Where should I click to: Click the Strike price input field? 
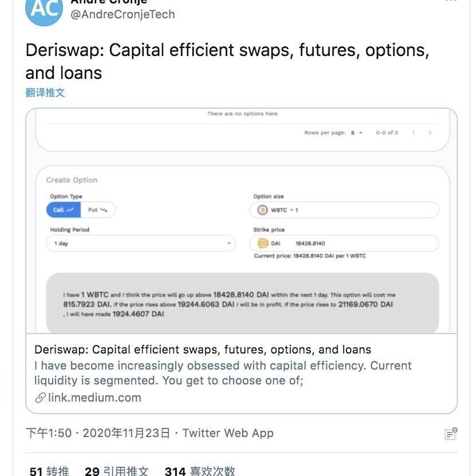pyautogui.click(x=355, y=243)
